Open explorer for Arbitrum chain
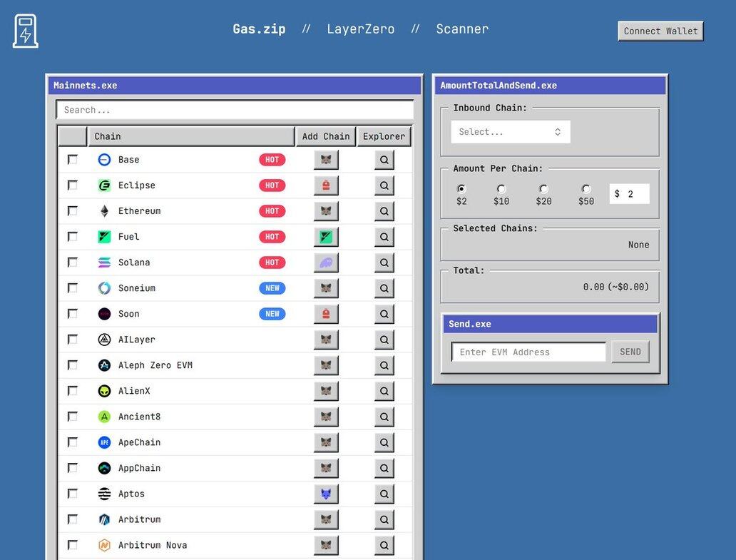This screenshot has width=736, height=560. click(x=384, y=519)
